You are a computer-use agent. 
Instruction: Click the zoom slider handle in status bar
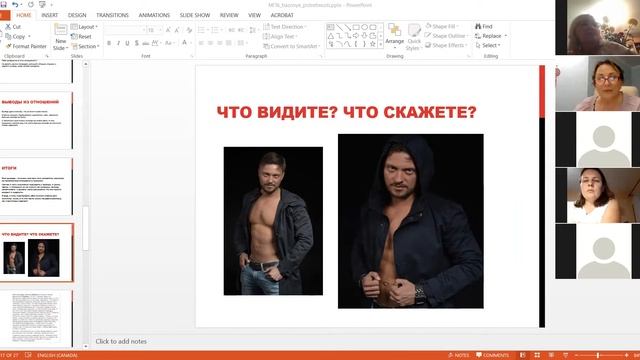point(598,356)
